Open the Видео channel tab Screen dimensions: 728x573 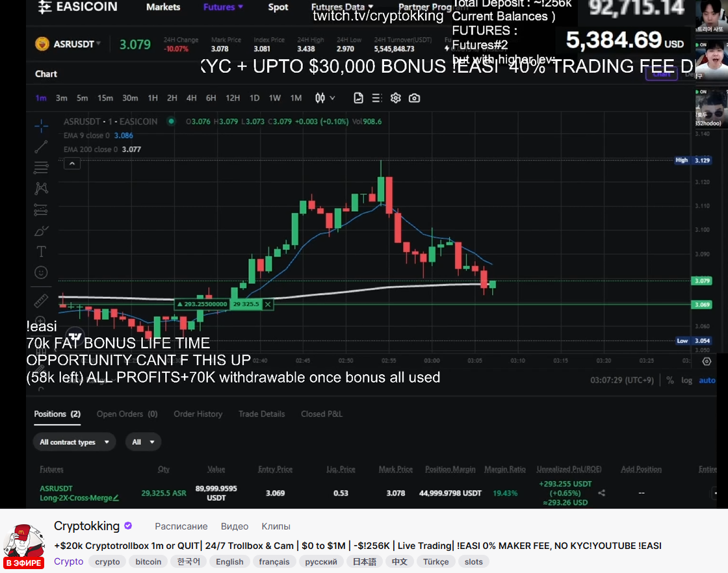(235, 526)
